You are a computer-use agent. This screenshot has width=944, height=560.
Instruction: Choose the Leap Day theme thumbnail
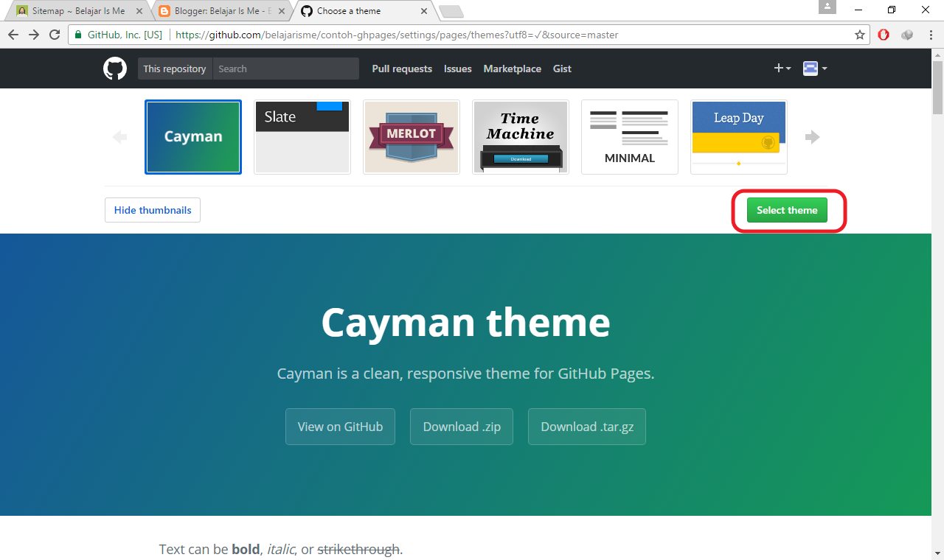click(x=739, y=137)
